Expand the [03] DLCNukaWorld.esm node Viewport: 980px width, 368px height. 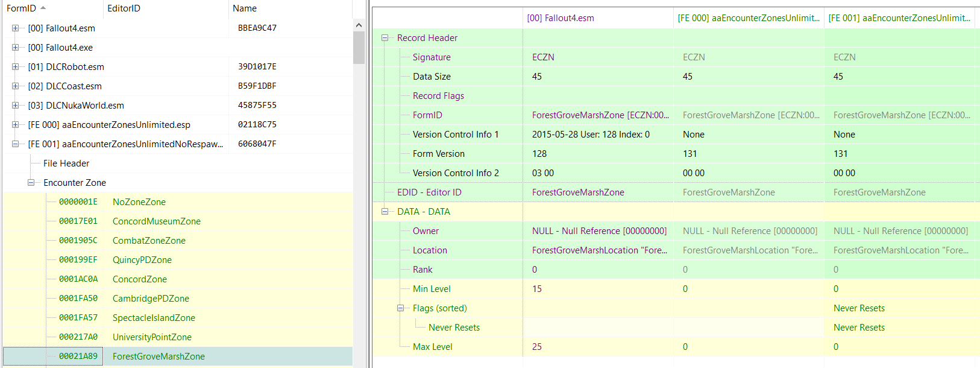coord(15,106)
